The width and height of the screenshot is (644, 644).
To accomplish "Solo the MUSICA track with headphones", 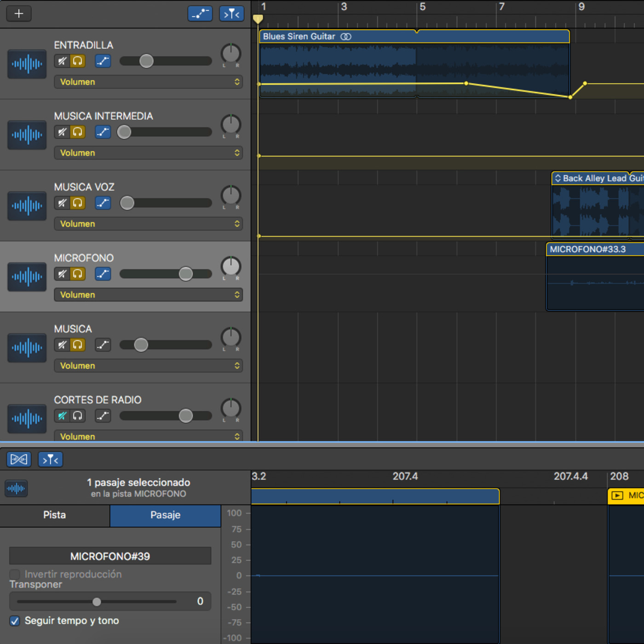I will pos(78,345).
